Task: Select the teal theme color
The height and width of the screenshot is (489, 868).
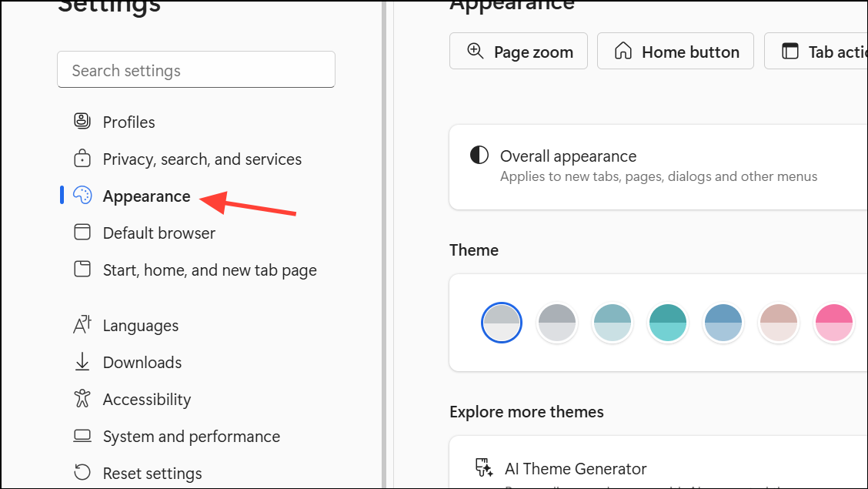Action: pos(667,322)
